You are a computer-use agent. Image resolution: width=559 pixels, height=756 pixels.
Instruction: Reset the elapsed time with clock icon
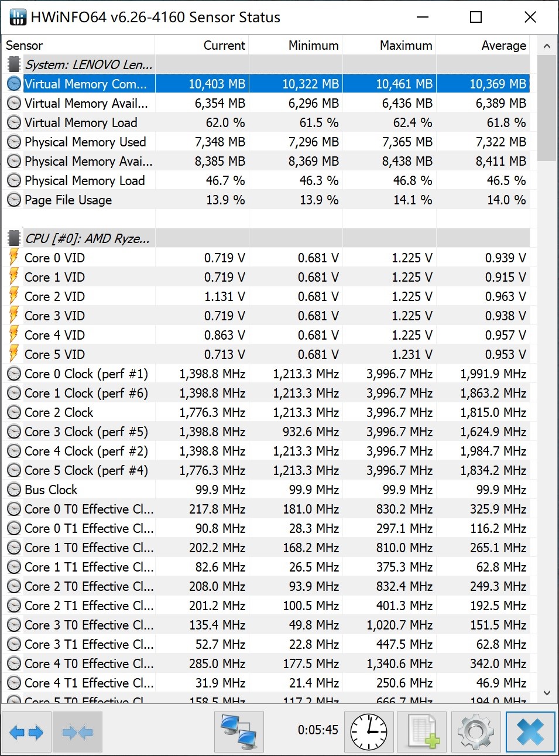pyautogui.click(x=369, y=732)
